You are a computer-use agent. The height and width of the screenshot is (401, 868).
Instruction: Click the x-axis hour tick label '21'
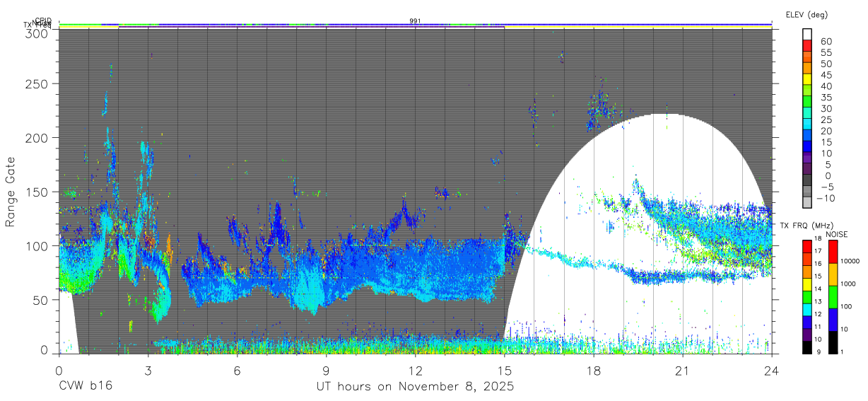683,370
